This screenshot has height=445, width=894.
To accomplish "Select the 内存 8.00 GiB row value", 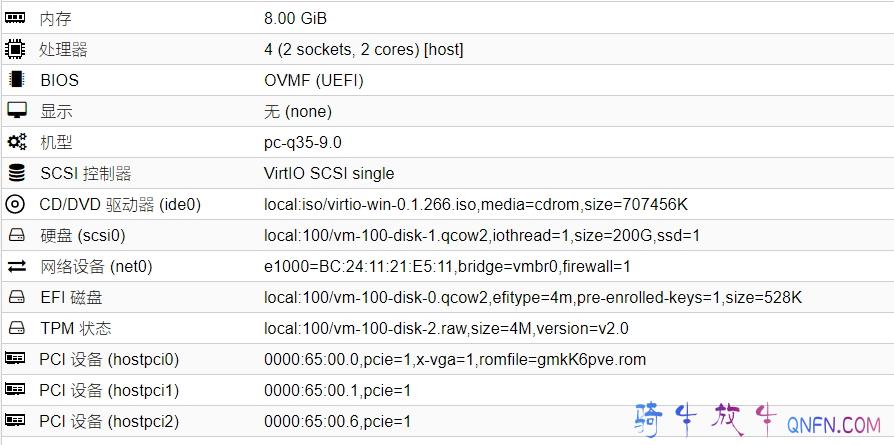I will [x=295, y=18].
